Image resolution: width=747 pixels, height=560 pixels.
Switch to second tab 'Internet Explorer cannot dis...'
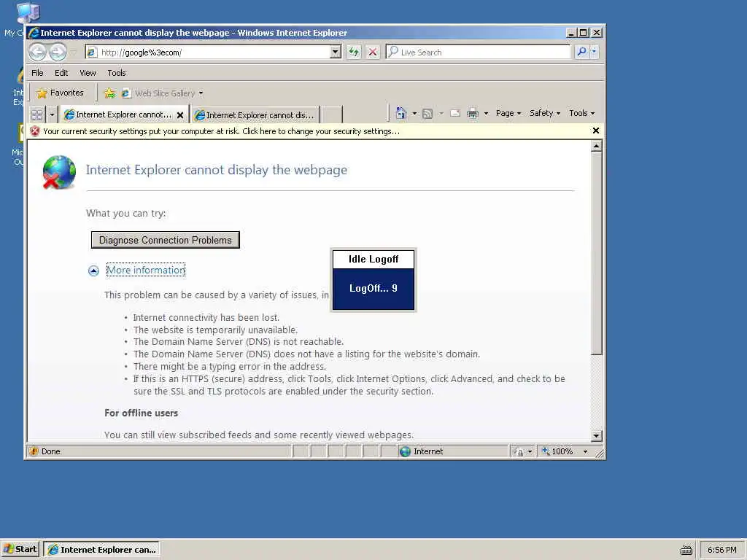coord(255,114)
